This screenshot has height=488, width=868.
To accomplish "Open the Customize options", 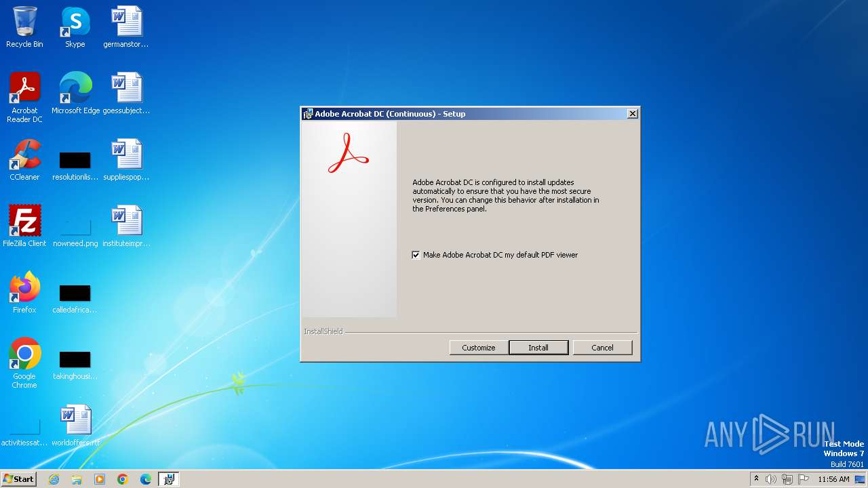I will coord(479,348).
